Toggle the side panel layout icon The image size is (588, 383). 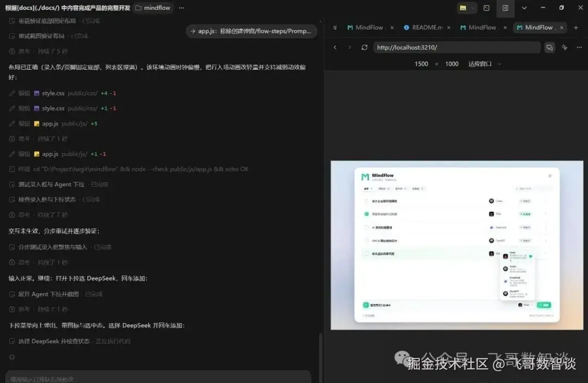pyautogui.click(x=505, y=8)
